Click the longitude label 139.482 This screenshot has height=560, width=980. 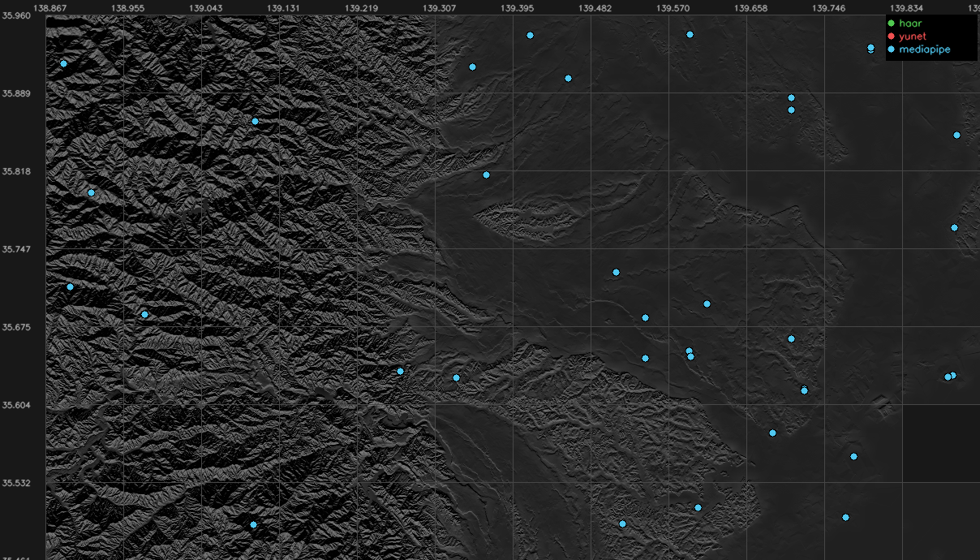coord(595,8)
